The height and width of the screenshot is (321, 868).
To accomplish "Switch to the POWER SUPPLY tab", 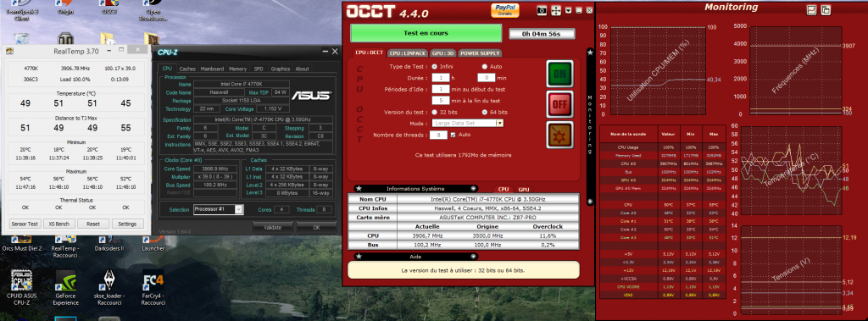I will [480, 53].
